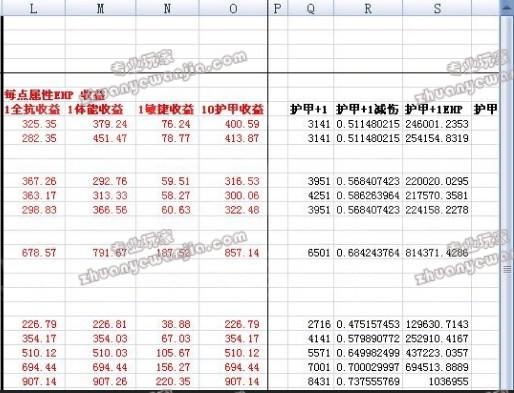This screenshot has height=393, width=514.
Task: Select column L header
Action: (x=33, y=8)
